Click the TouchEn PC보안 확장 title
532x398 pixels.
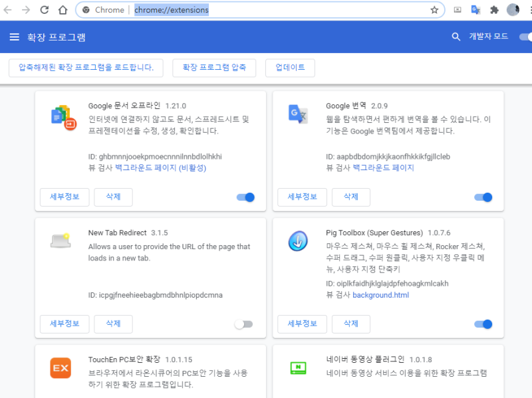pyautogui.click(x=124, y=359)
